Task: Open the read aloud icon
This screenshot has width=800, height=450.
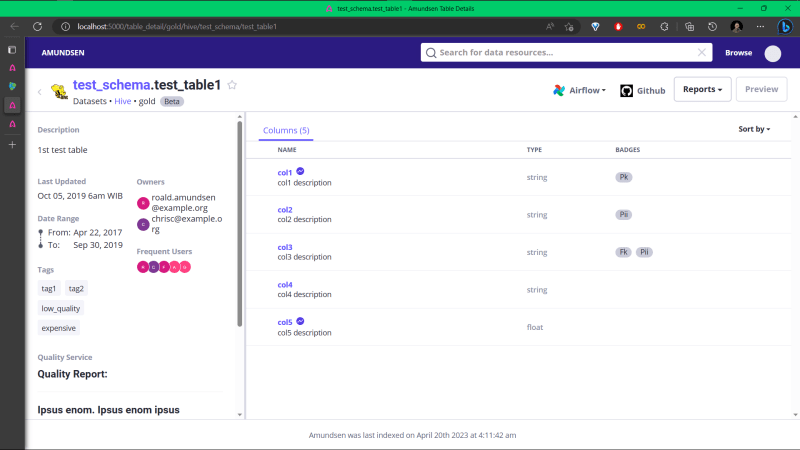Action: 549,27
